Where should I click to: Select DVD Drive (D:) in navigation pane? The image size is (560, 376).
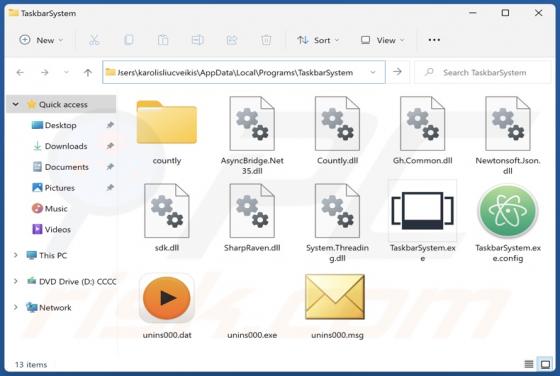click(71, 281)
